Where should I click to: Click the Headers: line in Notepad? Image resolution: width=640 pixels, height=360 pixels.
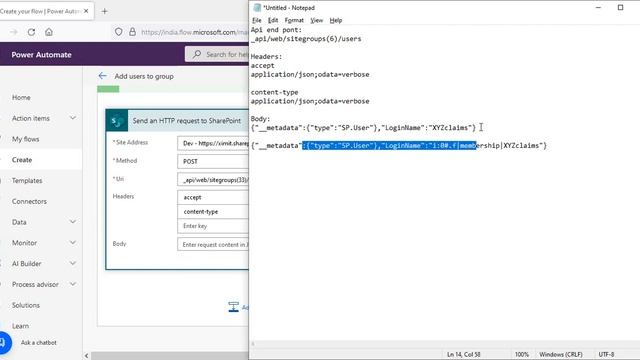266,56
